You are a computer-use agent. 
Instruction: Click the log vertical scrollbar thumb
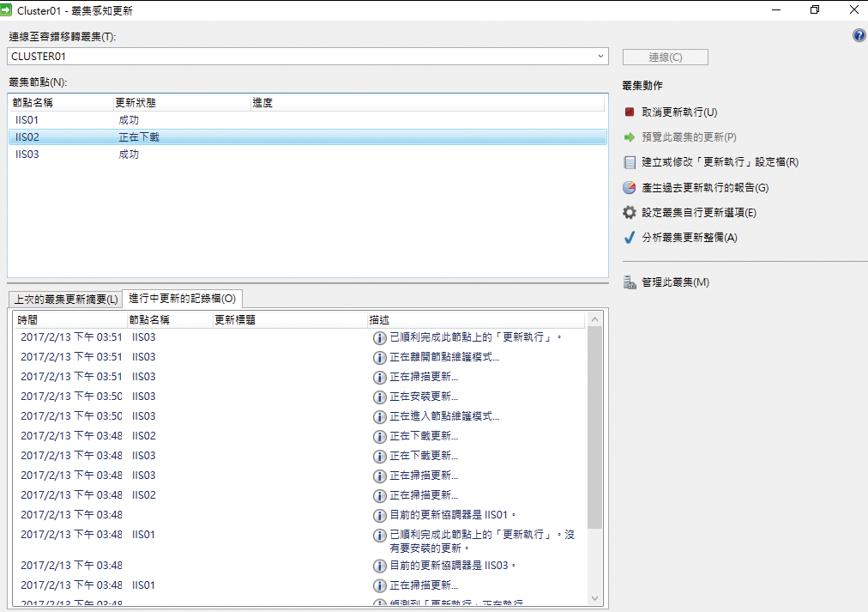click(594, 427)
